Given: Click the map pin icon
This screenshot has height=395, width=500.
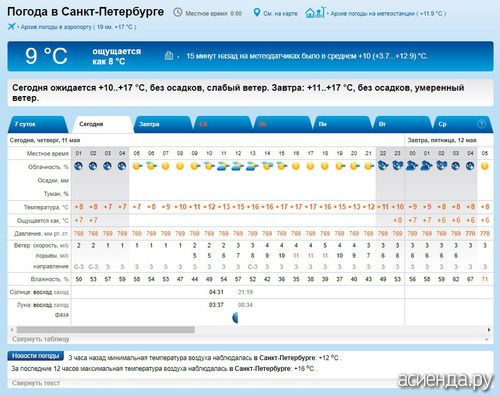Looking at the screenshot, I should pos(257,13).
